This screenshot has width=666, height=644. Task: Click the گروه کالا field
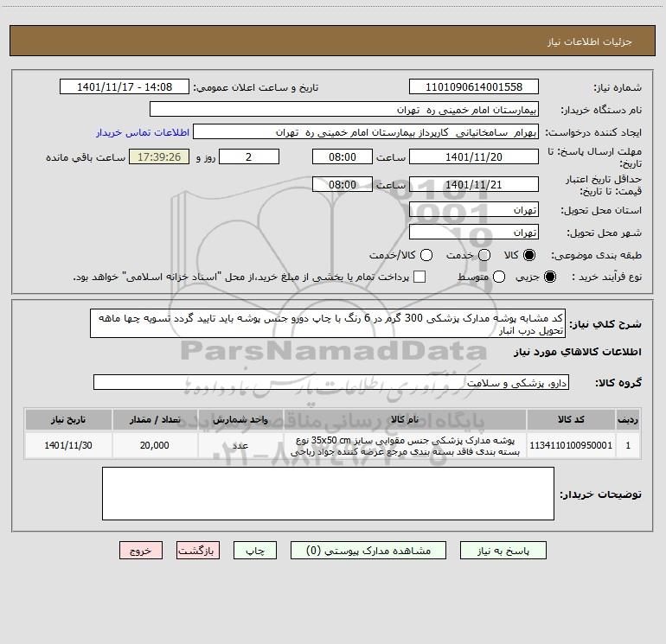[331, 382]
